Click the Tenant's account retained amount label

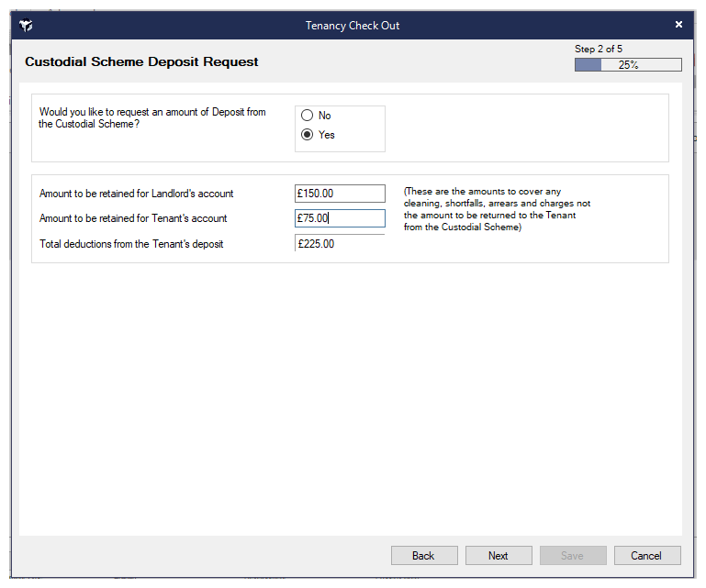pyautogui.click(x=133, y=218)
